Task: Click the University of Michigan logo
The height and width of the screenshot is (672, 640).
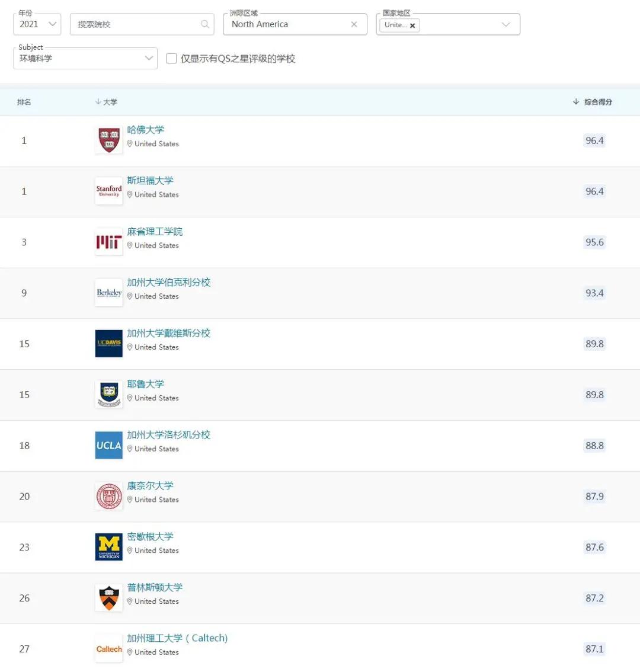Action: click(x=109, y=547)
